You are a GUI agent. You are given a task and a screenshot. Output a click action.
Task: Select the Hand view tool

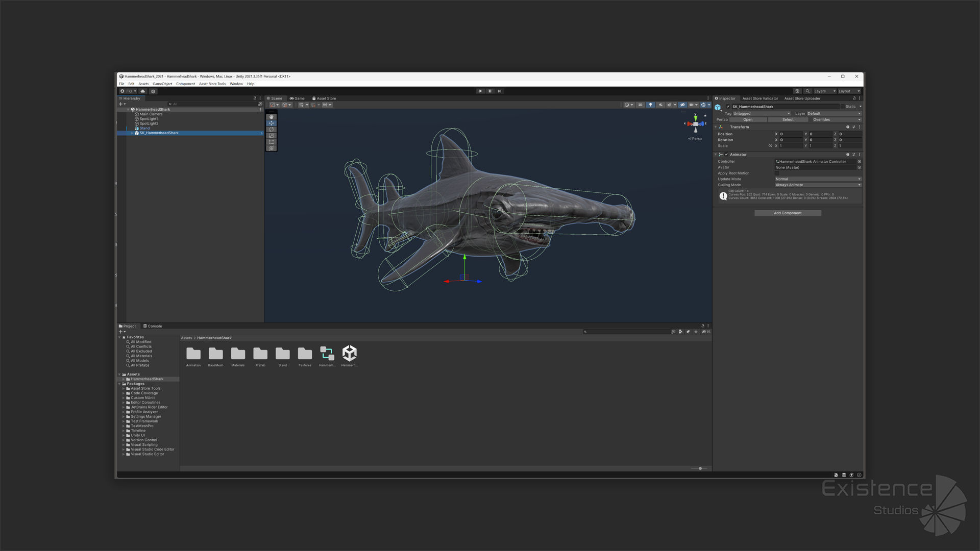pyautogui.click(x=272, y=117)
